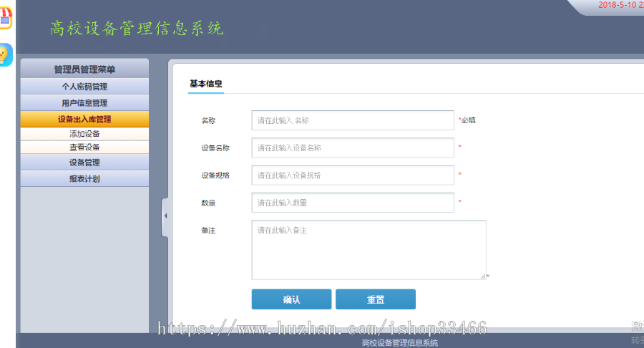Select 设备出入库管理 menu section

pos(84,119)
